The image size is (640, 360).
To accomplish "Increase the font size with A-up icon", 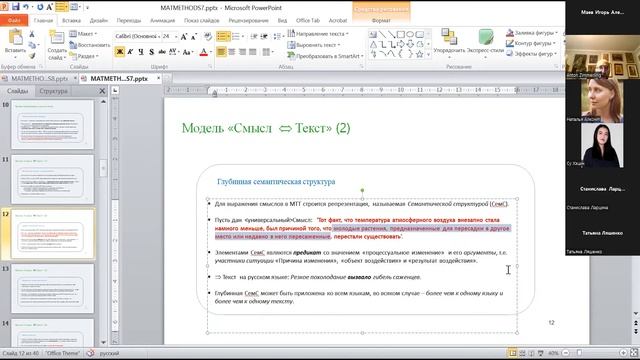I will (x=184, y=37).
